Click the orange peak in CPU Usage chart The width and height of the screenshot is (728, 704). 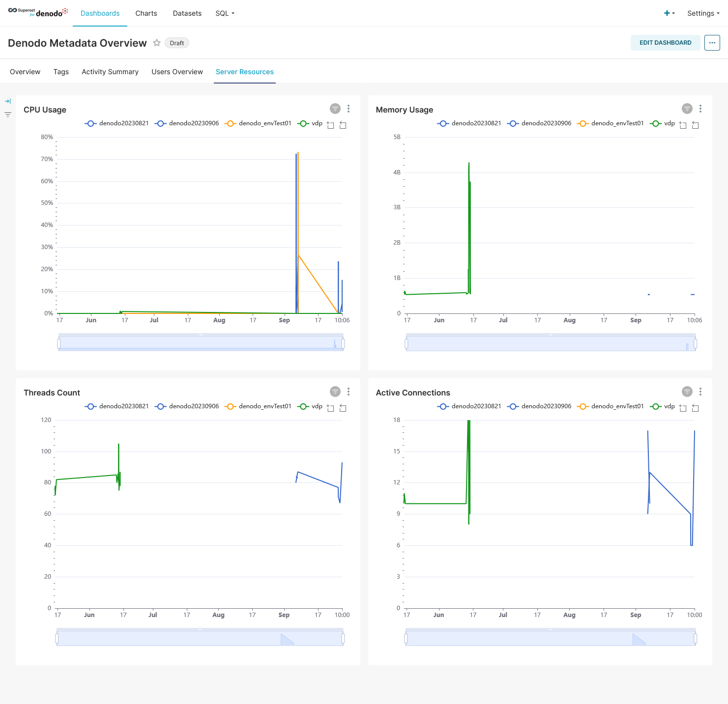coord(298,153)
